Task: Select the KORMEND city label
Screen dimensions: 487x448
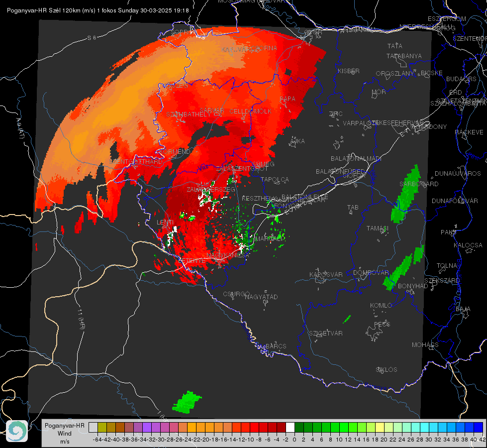Action: (175, 151)
